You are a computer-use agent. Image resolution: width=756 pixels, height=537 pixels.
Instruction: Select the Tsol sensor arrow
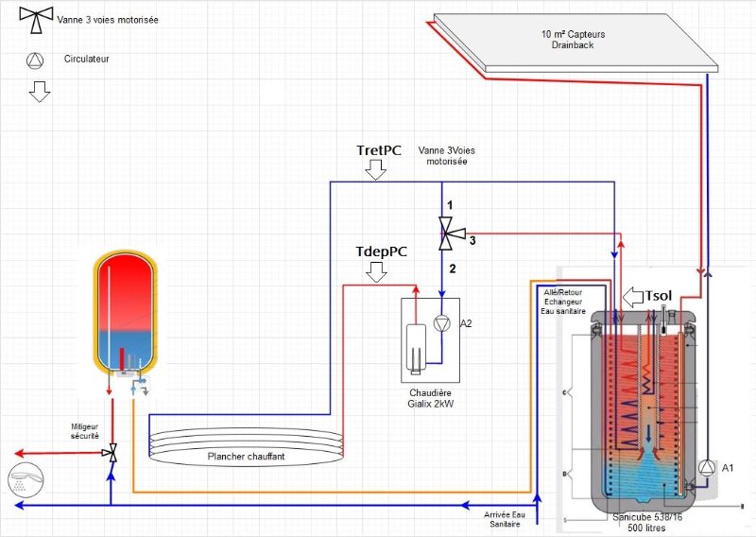[x=632, y=297]
